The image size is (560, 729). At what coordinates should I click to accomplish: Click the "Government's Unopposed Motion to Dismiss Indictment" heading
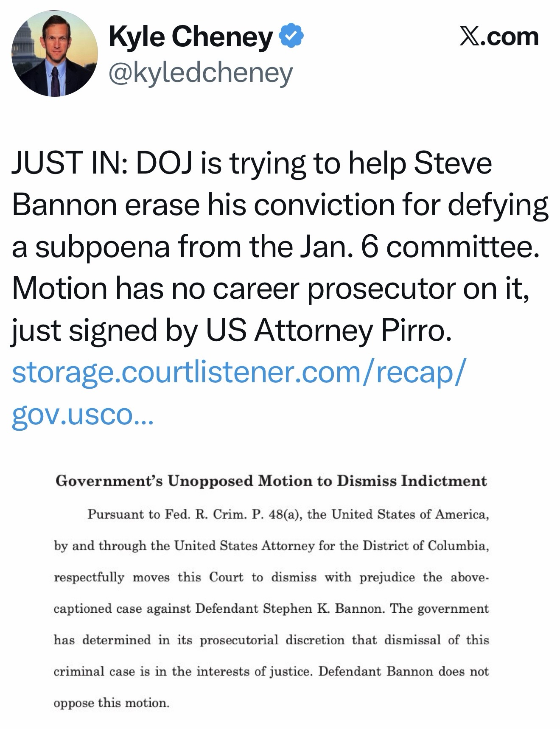tap(271, 481)
